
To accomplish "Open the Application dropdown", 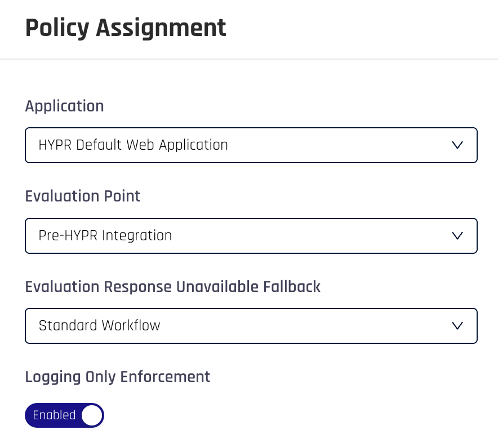I will (x=251, y=145).
